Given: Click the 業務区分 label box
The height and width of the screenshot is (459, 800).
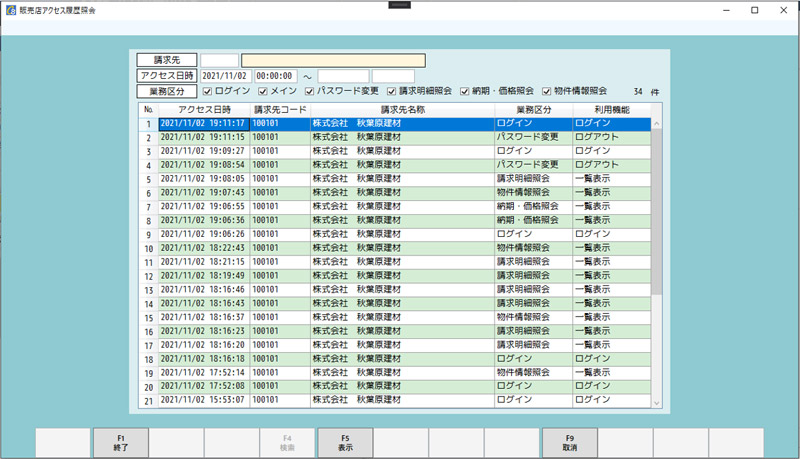Looking at the screenshot, I should (167, 92).
